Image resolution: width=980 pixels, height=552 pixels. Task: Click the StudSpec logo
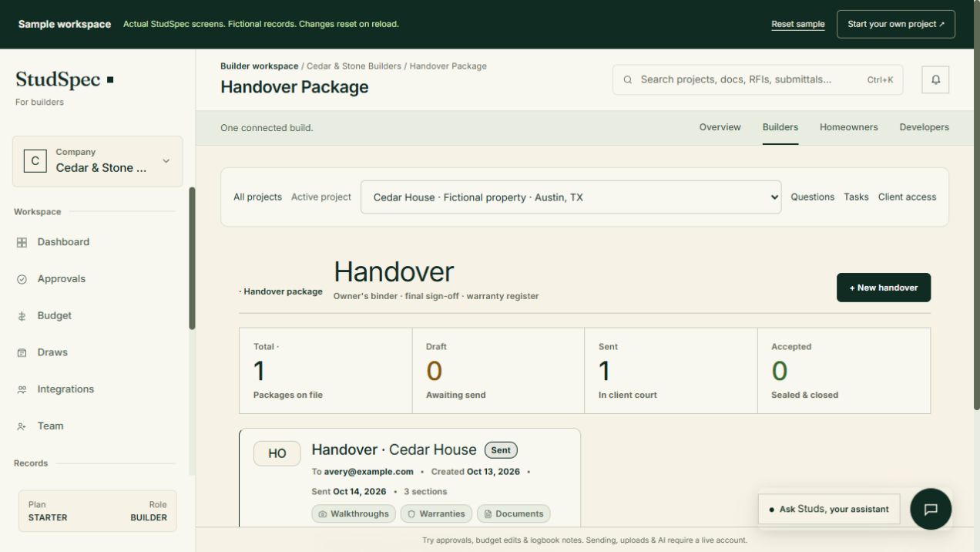coord(65,79)
